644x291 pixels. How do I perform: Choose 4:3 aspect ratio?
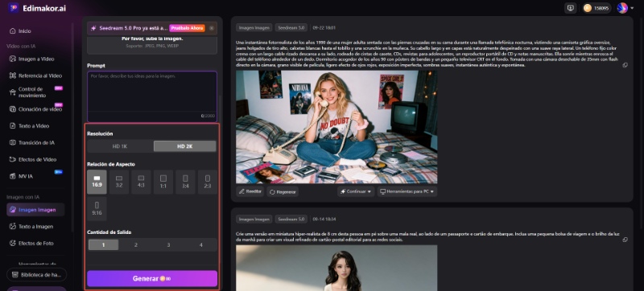[x=142, y=182]
